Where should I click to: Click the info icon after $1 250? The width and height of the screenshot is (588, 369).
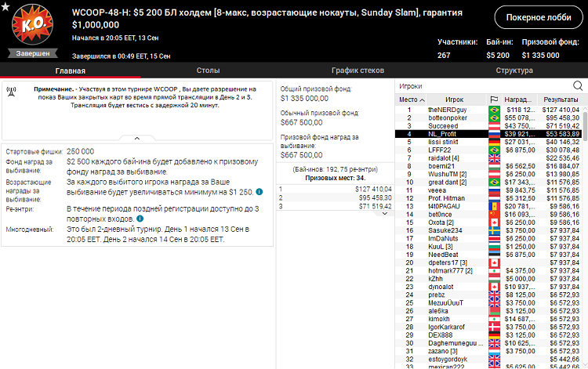pos(258,191)
